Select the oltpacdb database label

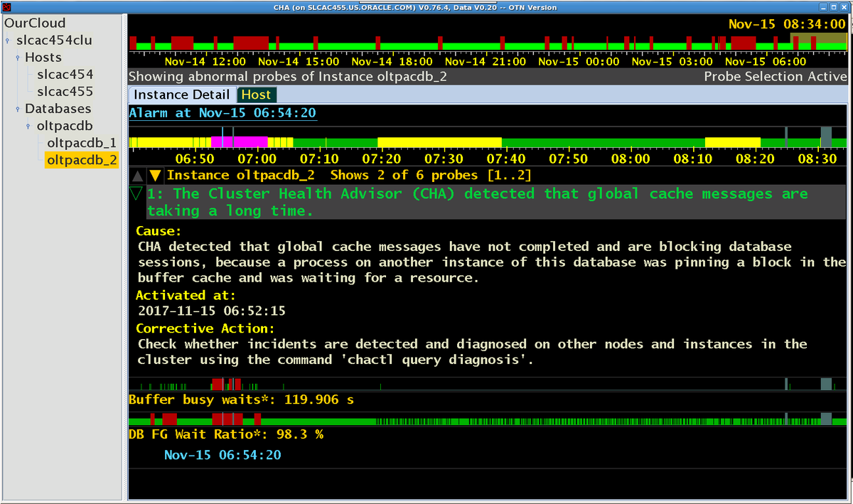point(65,125)
